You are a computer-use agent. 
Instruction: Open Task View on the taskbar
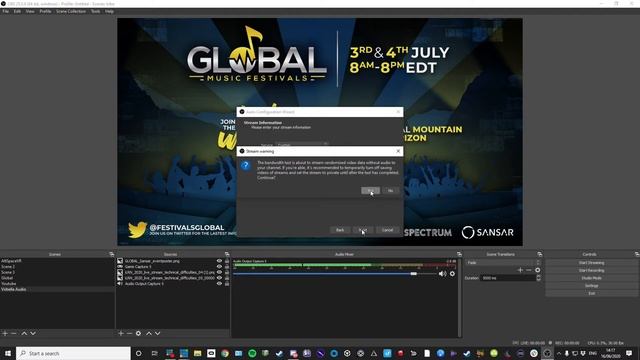coord(154,353)
